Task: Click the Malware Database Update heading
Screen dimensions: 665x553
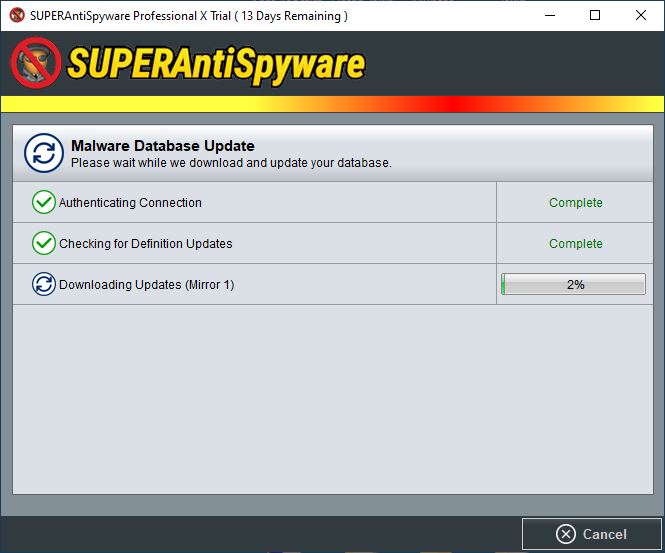Action: pyautogui.click(x=163, y=146)
